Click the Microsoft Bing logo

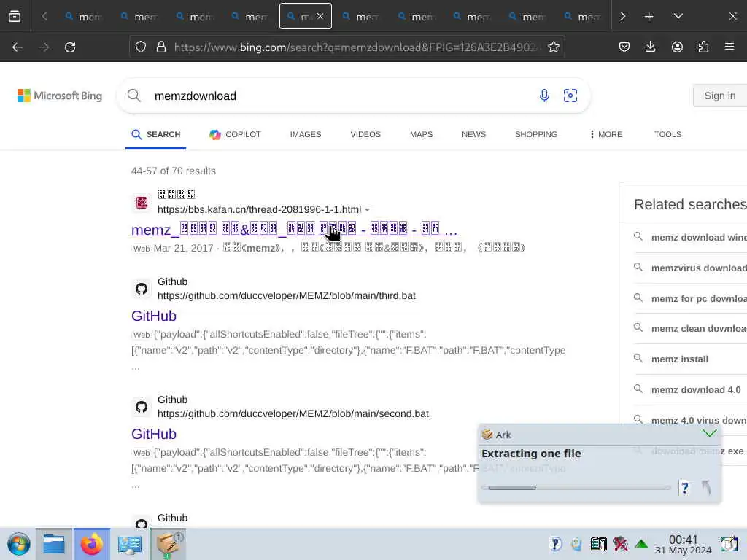pyautogui.click(x=60, y=96)
